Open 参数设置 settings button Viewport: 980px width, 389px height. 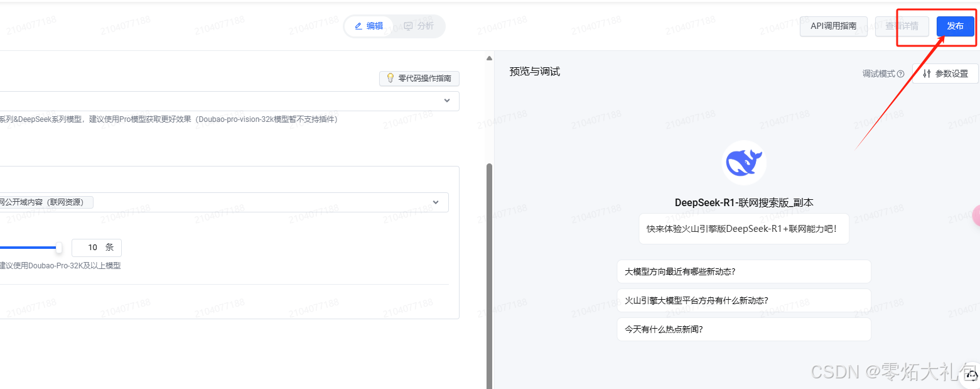(945, 74)
